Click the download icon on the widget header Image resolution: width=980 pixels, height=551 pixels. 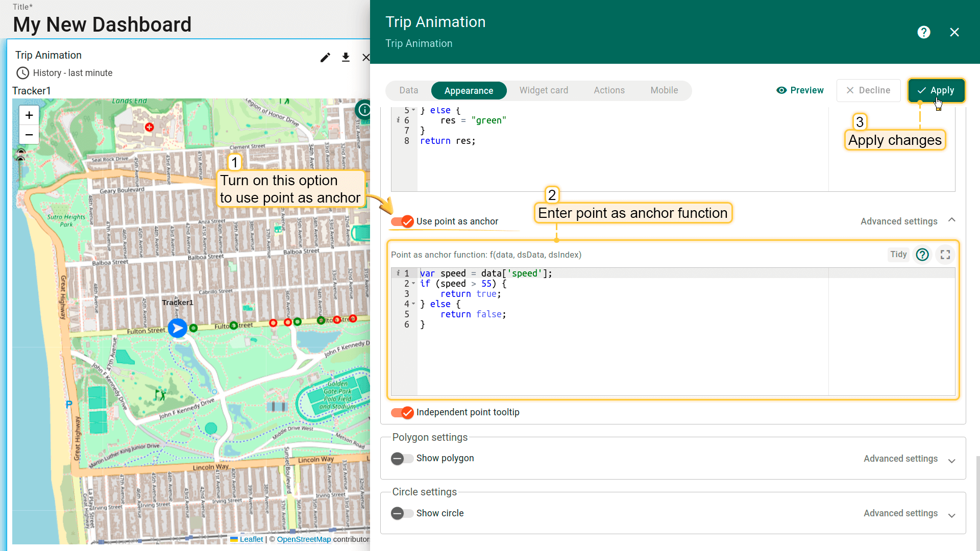pos(346,57)
